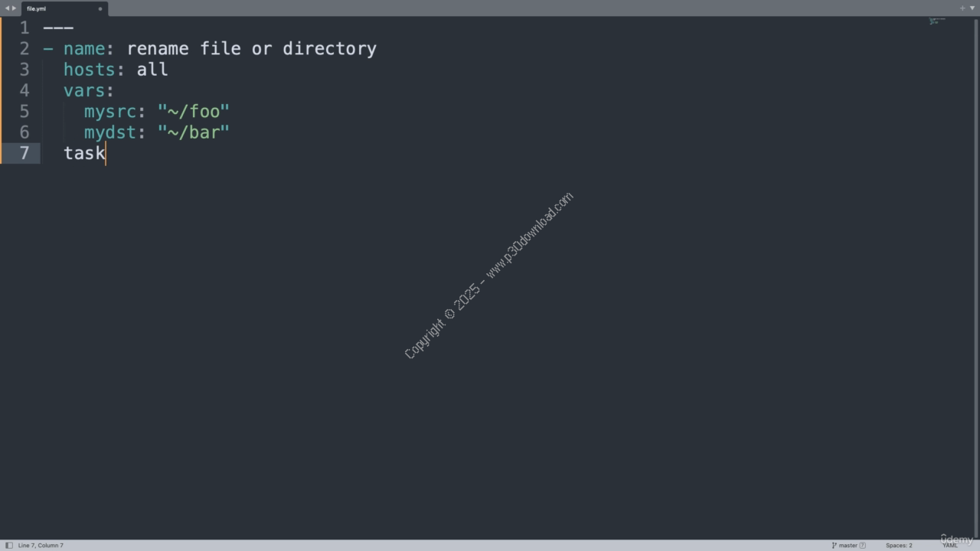980x551 pixels.
Task: Click line number 1 in gutter
Action: pos(24,28)
